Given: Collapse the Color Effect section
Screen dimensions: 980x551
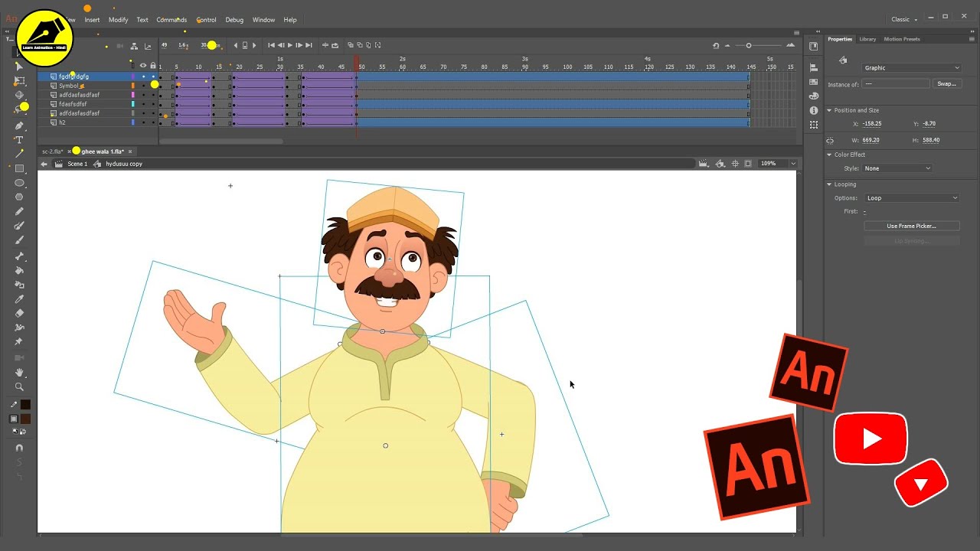Looking at the screenshot, I should point(829,155).
